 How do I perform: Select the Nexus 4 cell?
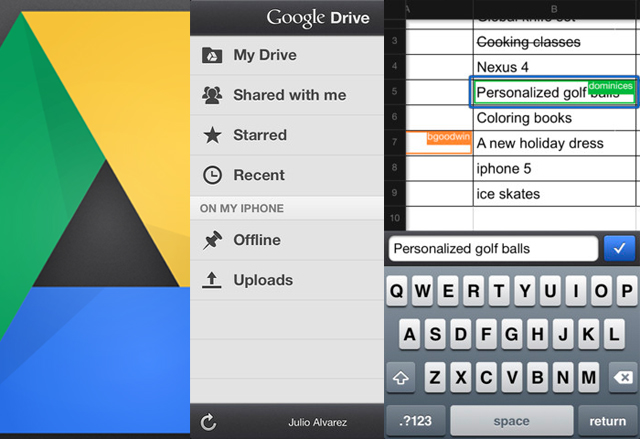click(554, 67)
